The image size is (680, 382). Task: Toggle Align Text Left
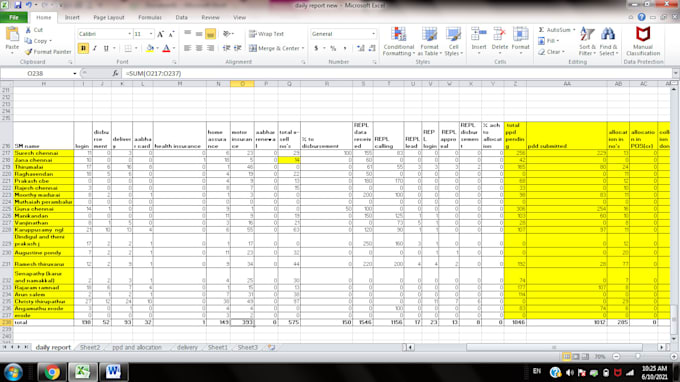point(187,48)
